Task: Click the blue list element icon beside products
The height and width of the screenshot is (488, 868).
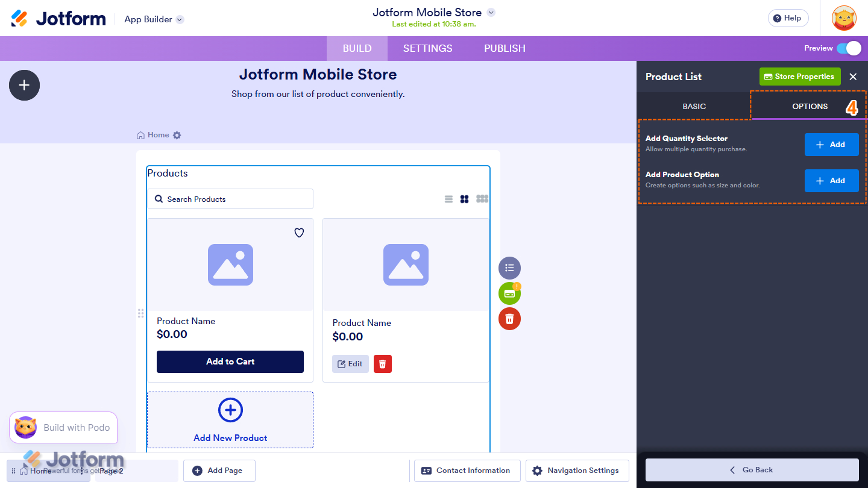Action: coord(509,267)
